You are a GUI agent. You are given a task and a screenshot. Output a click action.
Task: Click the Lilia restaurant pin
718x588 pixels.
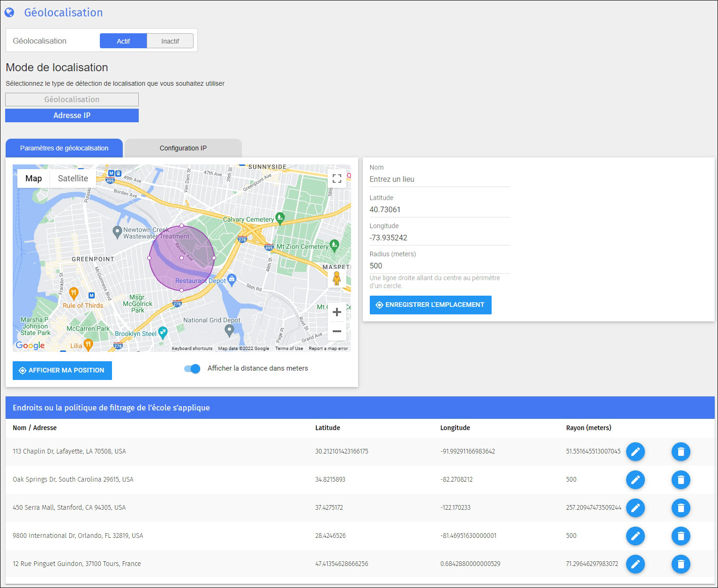tap(88, 344)
